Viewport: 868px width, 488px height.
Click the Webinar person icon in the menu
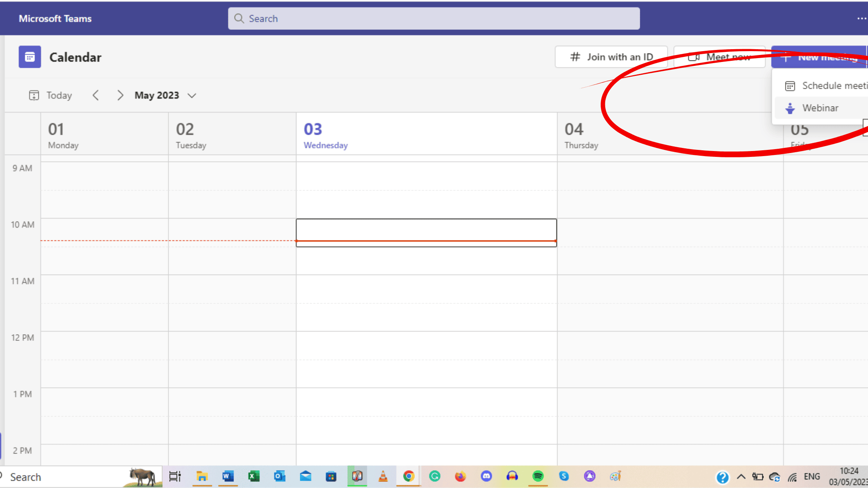[790, 108]
